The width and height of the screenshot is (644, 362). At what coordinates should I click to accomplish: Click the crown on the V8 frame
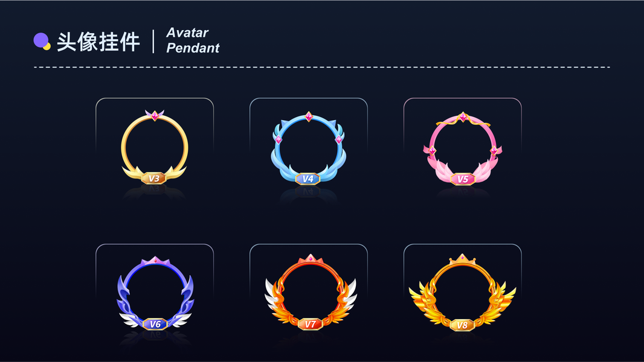[x=463, y=259]
